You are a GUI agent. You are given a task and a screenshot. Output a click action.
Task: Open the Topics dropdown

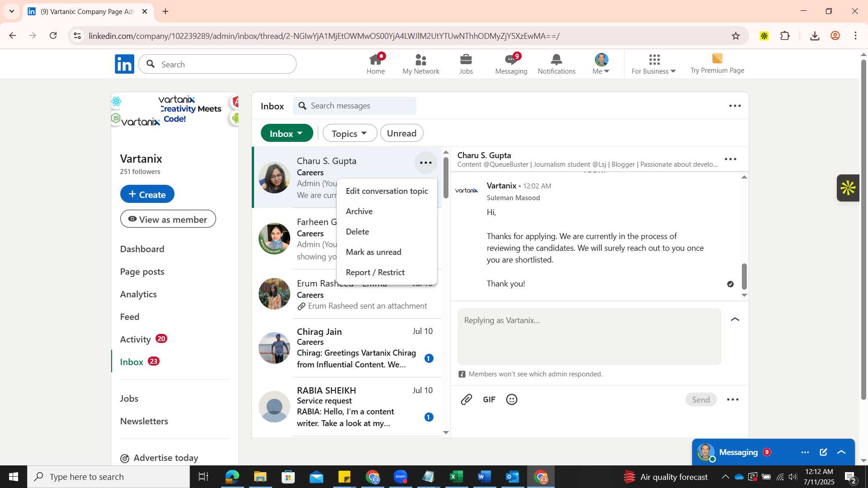pos(349,133)
